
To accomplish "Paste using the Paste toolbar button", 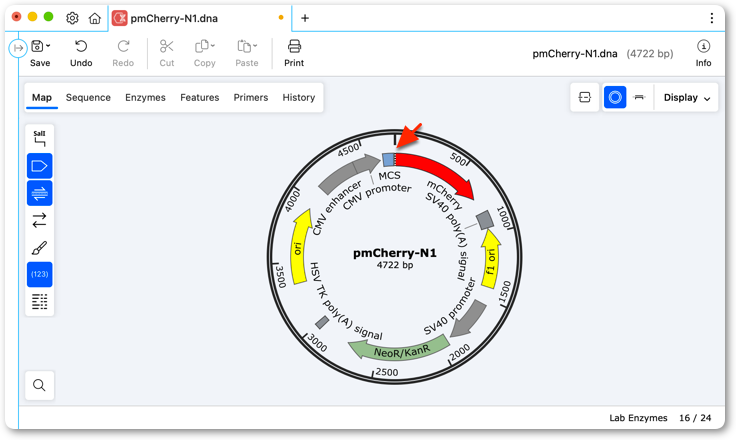I will click(x=246, y=54).
